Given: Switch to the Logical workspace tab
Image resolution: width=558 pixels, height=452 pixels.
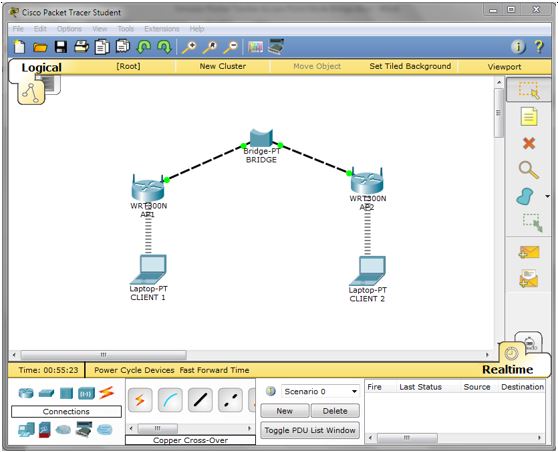Looking at the screenshot, I should point(41,67).
